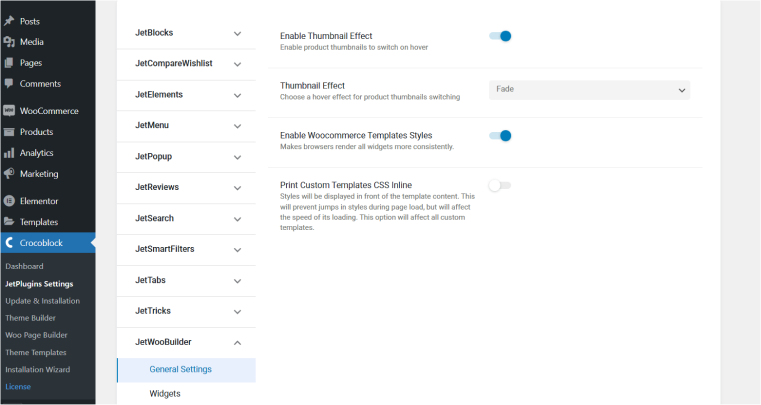Open the Widgets submenu item
The image size is (761, 405).
pyautogui.click(x=165, y=394)
